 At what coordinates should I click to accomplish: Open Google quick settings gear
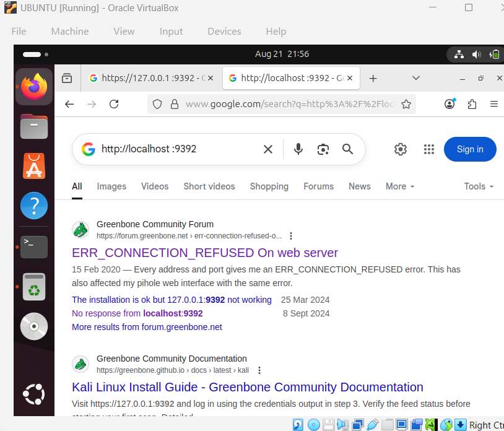[x=401, y=149]
